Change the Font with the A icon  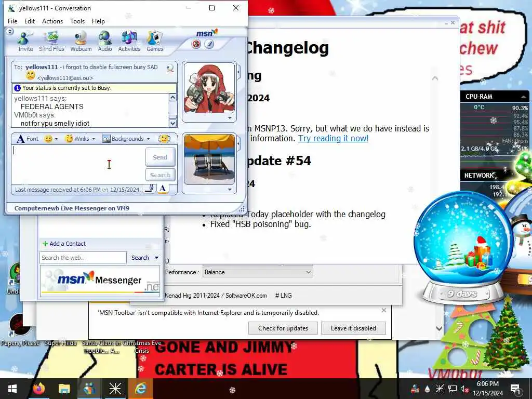click(27, 139)
